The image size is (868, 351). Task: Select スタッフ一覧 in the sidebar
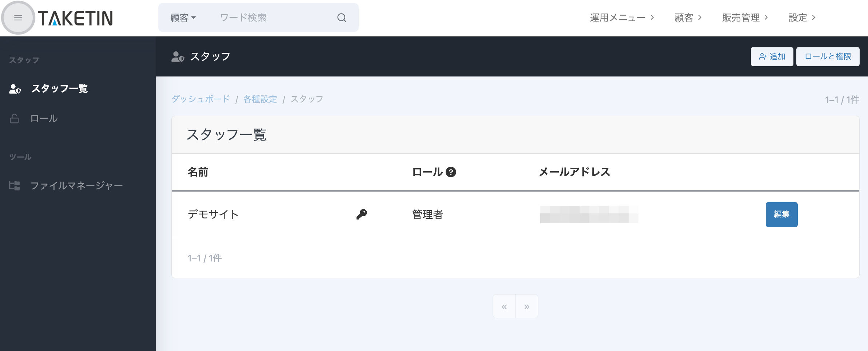pyautogui.click(x=59, y=89)
